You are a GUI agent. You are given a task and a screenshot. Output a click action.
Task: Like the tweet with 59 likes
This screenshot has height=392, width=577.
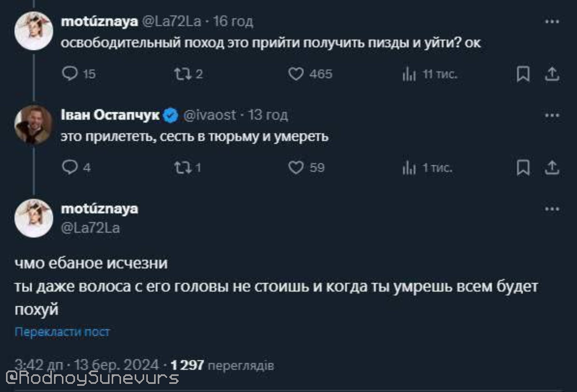[x=296, y=168]
